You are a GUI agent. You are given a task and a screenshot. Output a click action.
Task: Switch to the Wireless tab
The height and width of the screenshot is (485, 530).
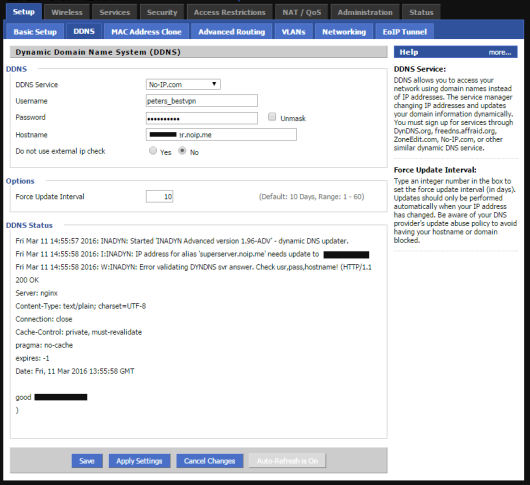(x=67, y=12)
